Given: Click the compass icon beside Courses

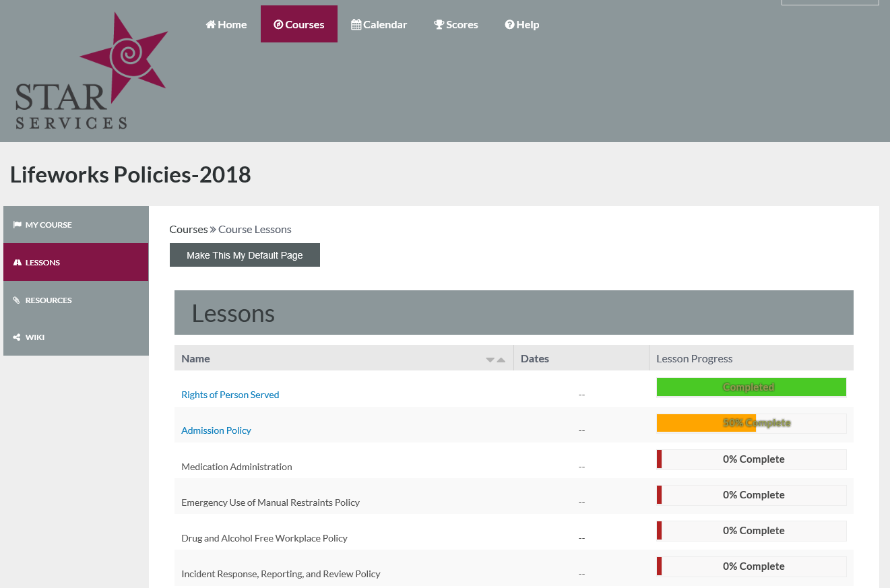Looking at the screenshot, I should 278,25.
